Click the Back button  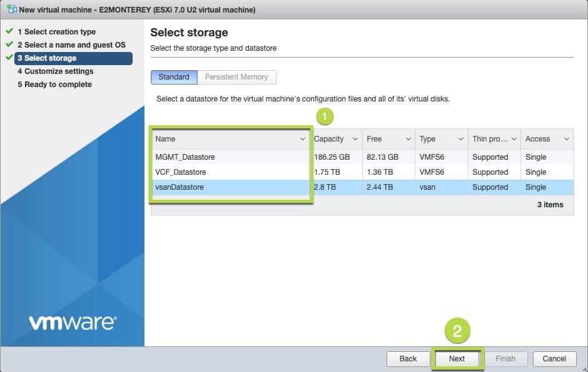point(408,359)
